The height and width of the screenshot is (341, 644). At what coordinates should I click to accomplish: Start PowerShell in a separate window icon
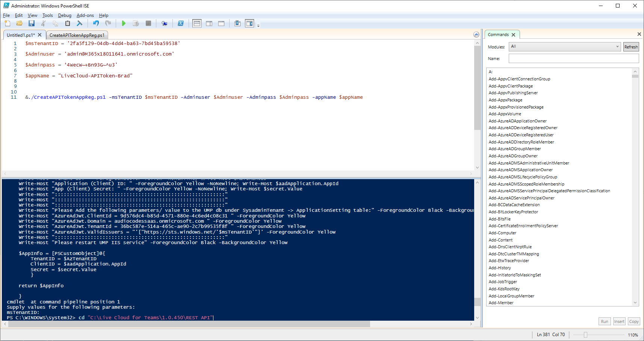(x=181, y=23)
